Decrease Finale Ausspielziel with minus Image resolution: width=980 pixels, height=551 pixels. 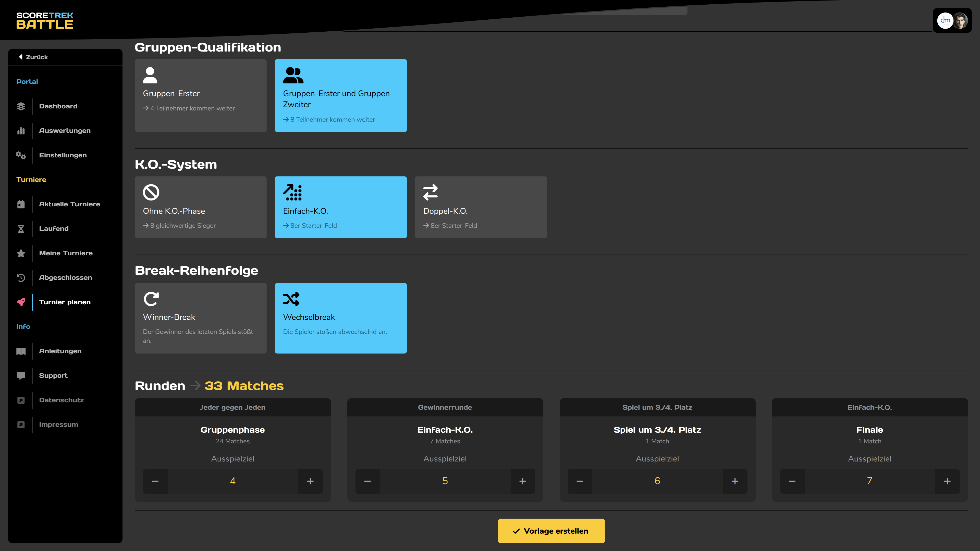pyautogui.click(x=792, y=481)
